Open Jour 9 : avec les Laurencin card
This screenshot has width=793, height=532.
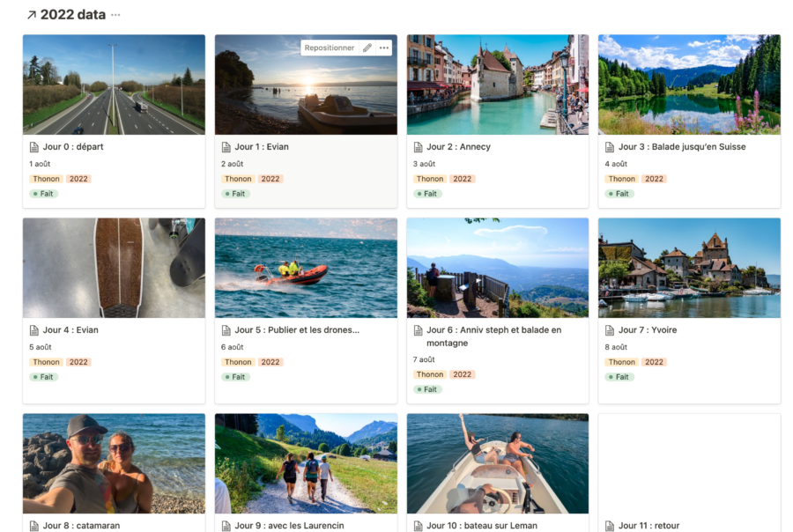coord(306,473)
